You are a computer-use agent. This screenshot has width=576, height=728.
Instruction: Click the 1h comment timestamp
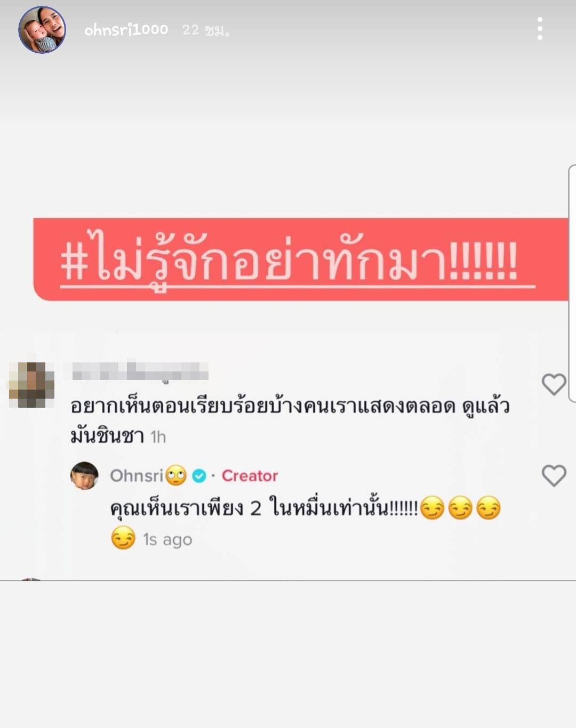(x=158, y=437)
